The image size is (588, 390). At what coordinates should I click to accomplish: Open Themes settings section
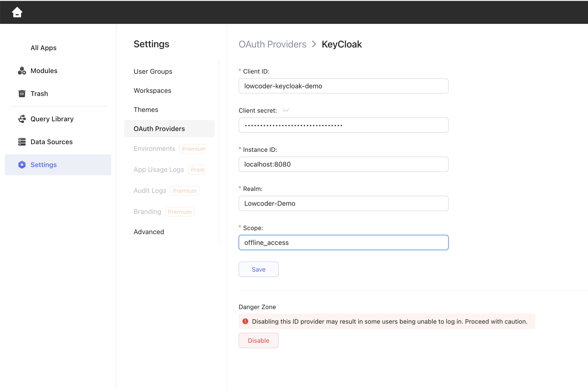(146, 110)
